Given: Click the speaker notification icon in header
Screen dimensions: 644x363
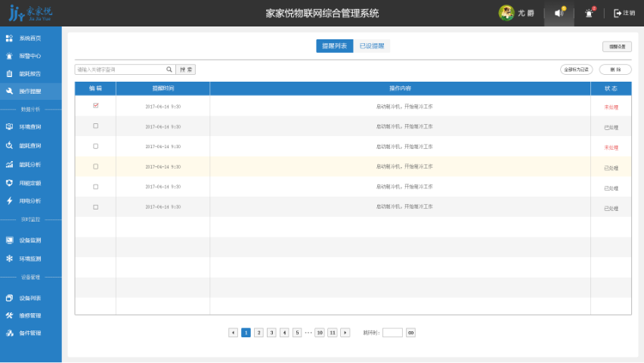Looking at the screenshot, I should coord(559,13).
